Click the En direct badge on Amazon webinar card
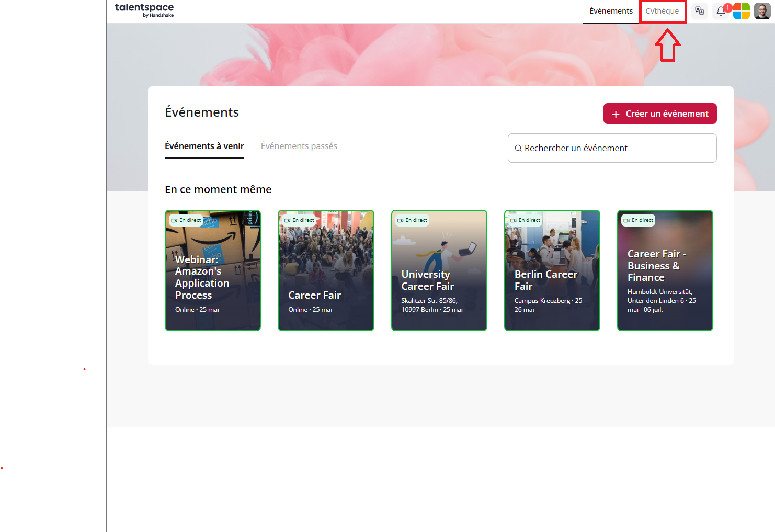The width and height of the screenshot is (775, 532). (186, 220)
